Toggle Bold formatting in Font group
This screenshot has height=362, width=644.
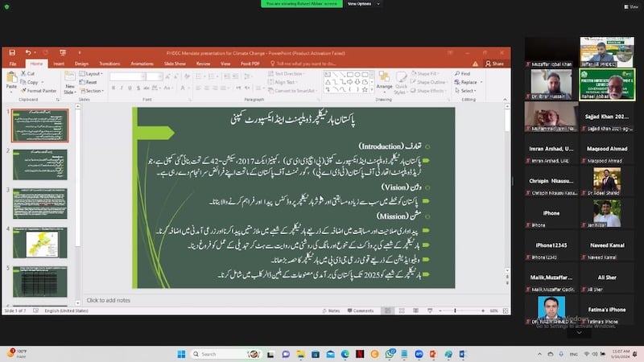click(x=113, y=87)
